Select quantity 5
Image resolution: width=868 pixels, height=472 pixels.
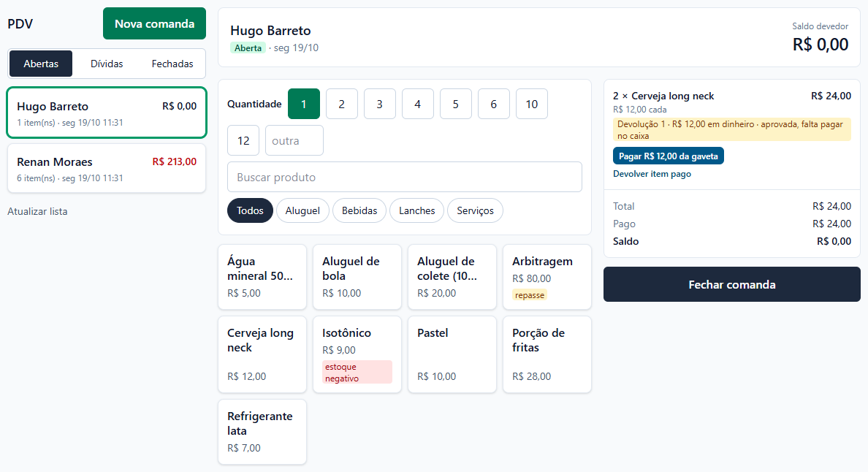pos(456,104)
